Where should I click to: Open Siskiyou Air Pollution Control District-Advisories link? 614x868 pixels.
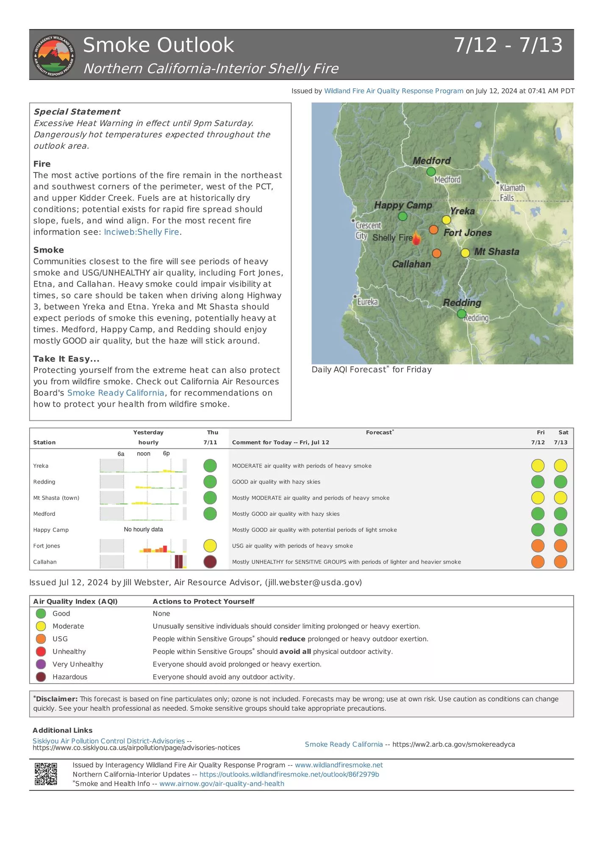[x=108, y=741]
